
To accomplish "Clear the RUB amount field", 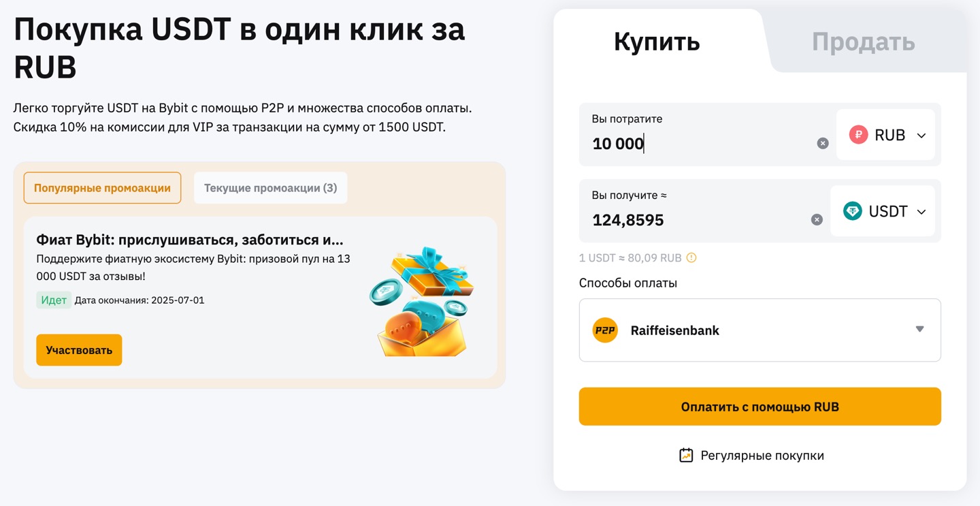I will (x=823, y=144).
